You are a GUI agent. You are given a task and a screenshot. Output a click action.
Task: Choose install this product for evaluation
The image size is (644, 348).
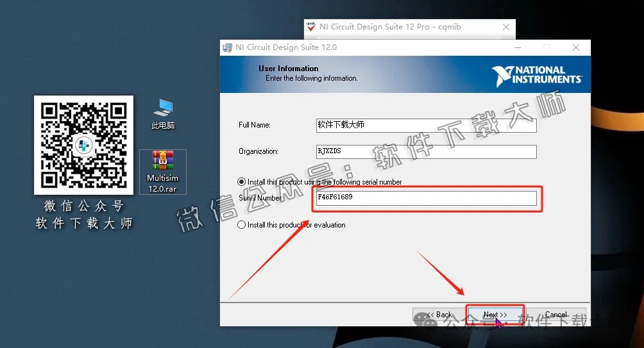(242, 225)
